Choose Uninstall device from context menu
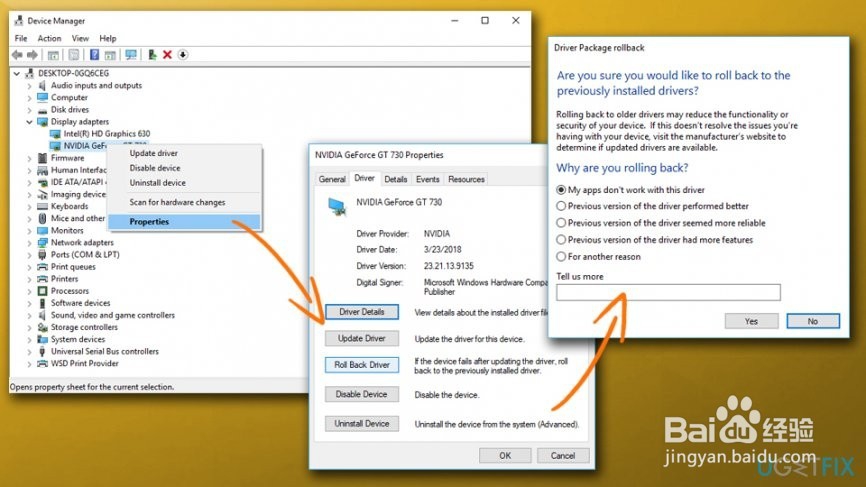 point(157,183)
